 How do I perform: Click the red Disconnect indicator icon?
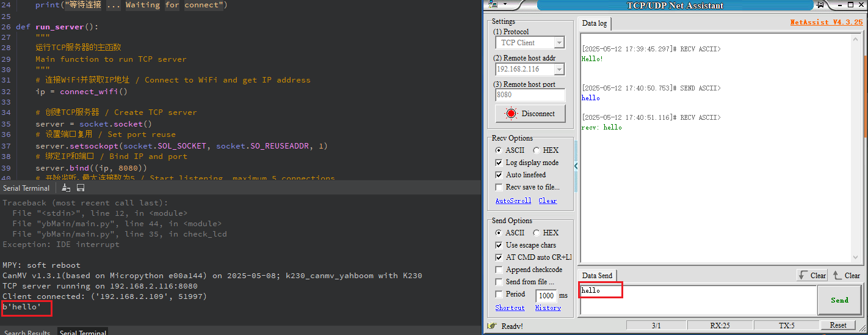511,114
